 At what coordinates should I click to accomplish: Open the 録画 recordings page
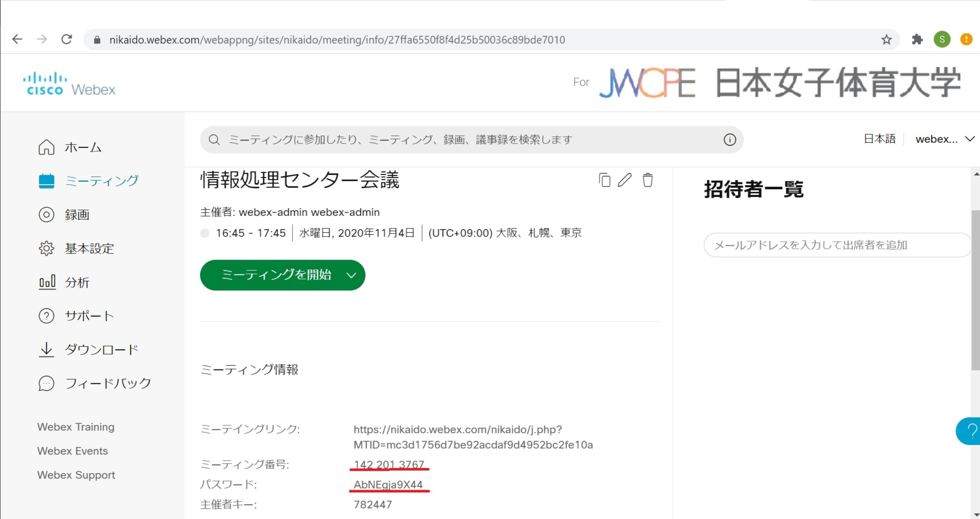click(x=77, y=214)
